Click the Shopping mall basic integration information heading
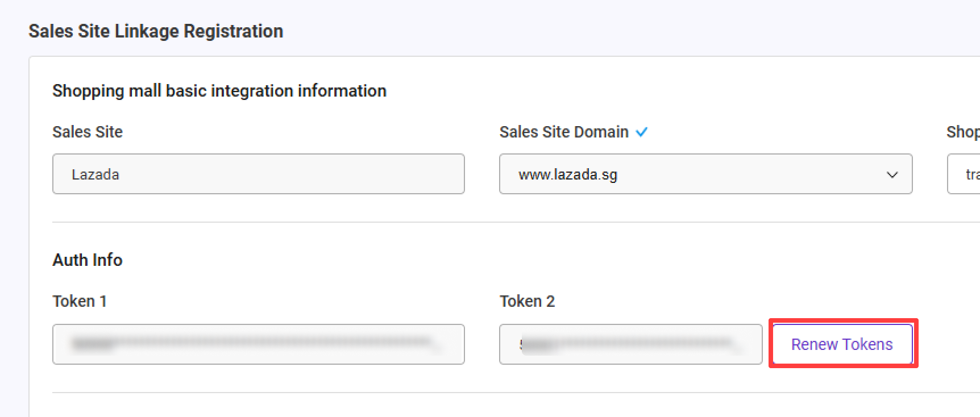 click(219, 90)
